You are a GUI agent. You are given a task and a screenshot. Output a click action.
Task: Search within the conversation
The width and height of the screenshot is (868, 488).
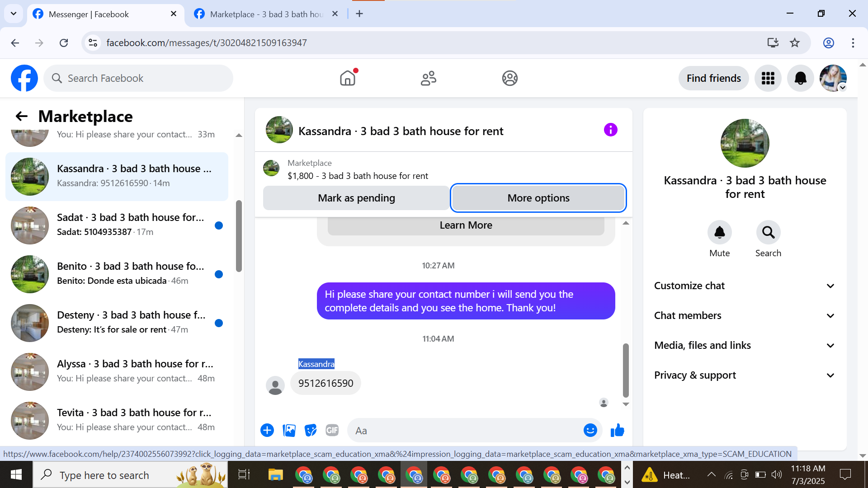(x=768, y=232)
